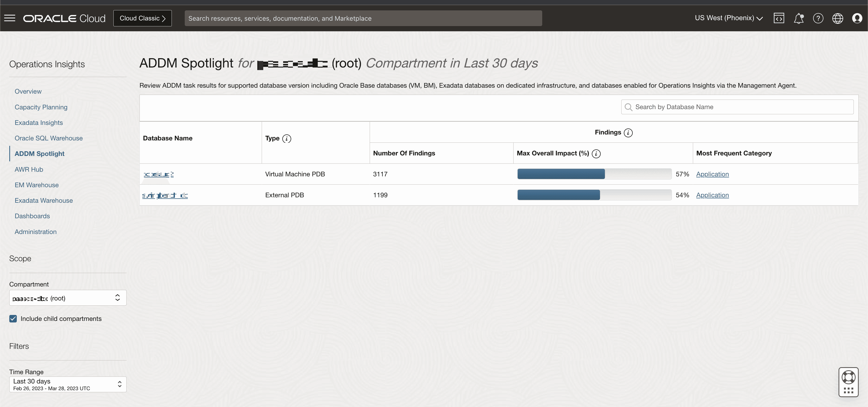Open Cloud Classic
The height and width of the screenshot is (407, 868).
point(142,18)
